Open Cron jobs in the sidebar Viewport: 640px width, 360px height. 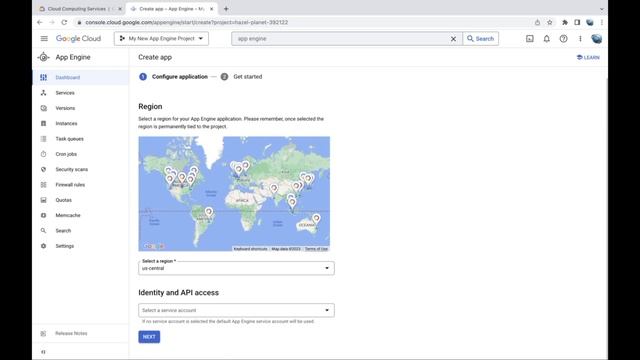80,154
